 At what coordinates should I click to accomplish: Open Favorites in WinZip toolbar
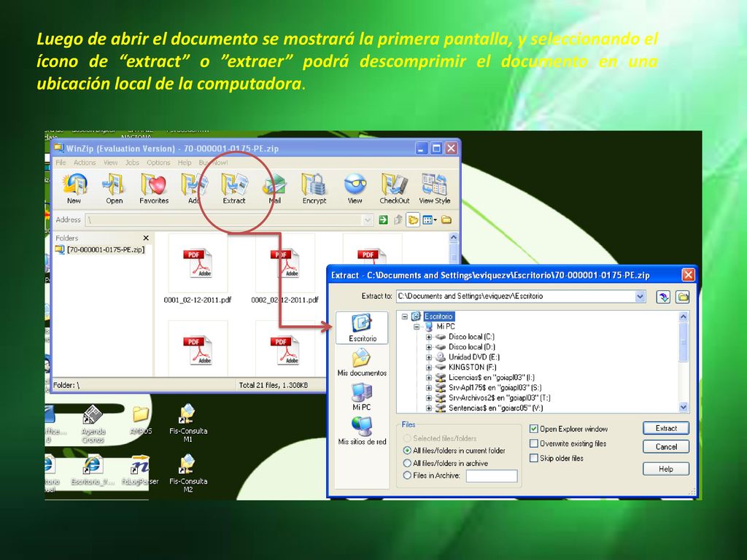154,189
